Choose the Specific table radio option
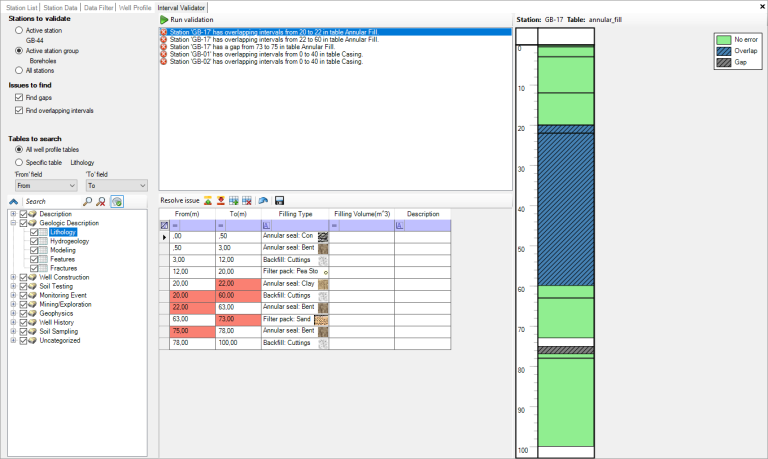Screen dimensions: 768x459 click(x=19, y=161)
